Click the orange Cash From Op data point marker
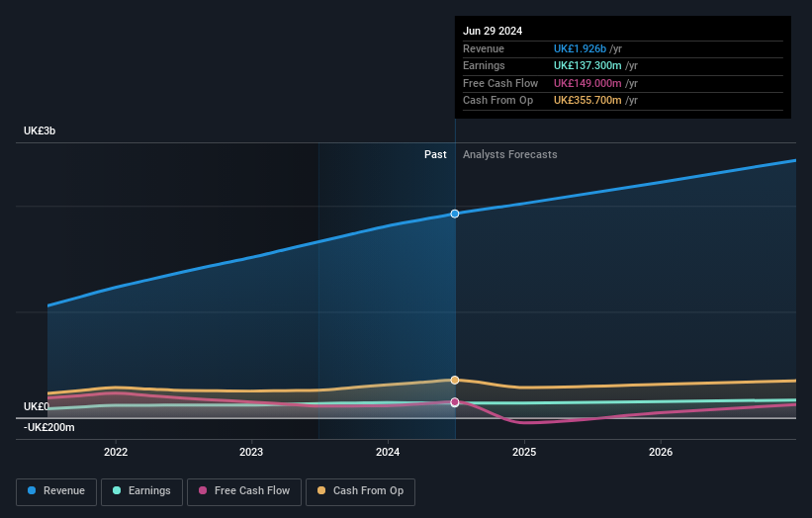This screenshot has width=812, height=518. click(455, 381)
